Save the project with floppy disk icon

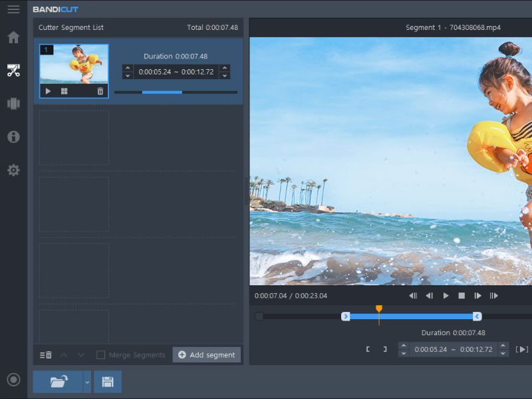pyautogui.click(x=108, y=382)
